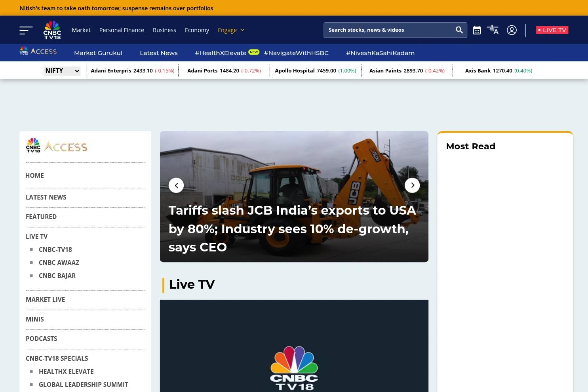Open the market events calendar icon
The image size is (588, 392).
coord(477,30)
